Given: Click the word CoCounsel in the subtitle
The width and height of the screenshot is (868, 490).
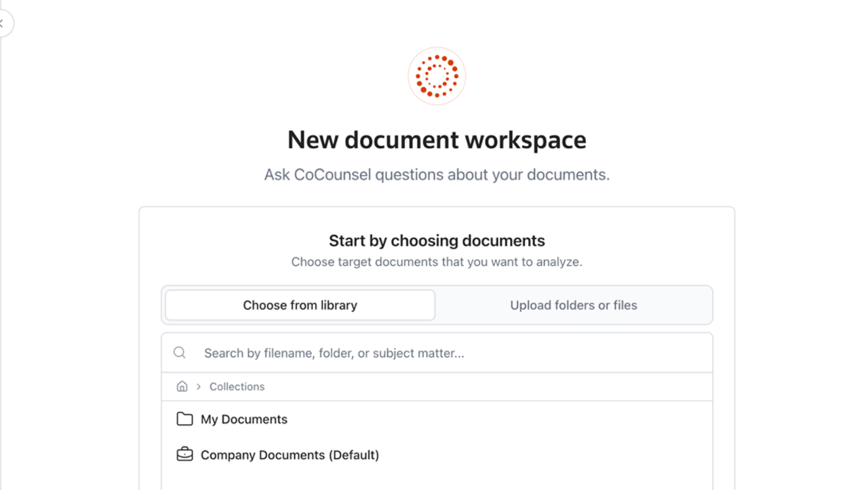Looking at the screenshot, I should pyautogui.click(x=332, y=175).
